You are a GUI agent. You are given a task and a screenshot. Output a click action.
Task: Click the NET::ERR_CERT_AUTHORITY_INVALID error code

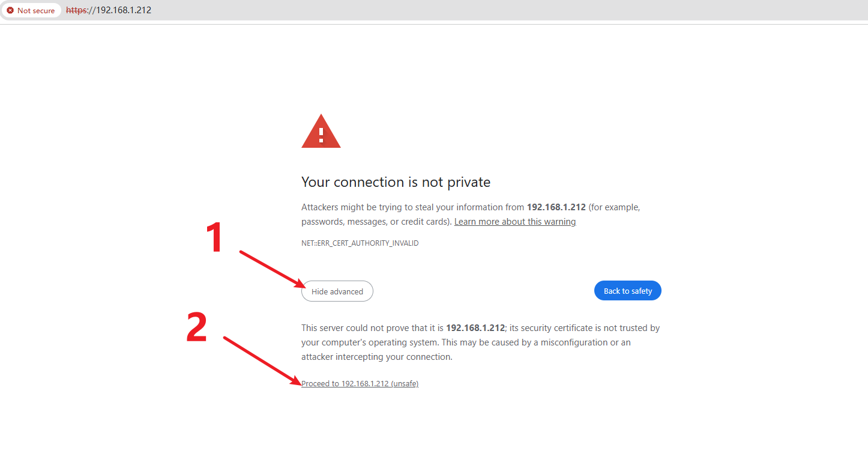click(x=360, y=243)
